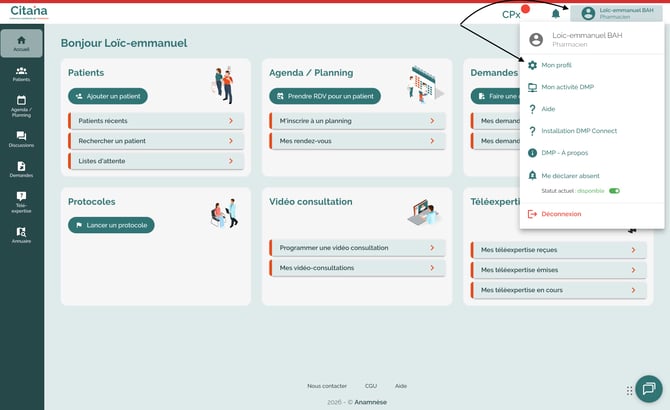This screenshot has height=410, width=670.
Task: Expand Mes téléexpertise reçues row
Action: pyautogui.click(x=558, y=250)
